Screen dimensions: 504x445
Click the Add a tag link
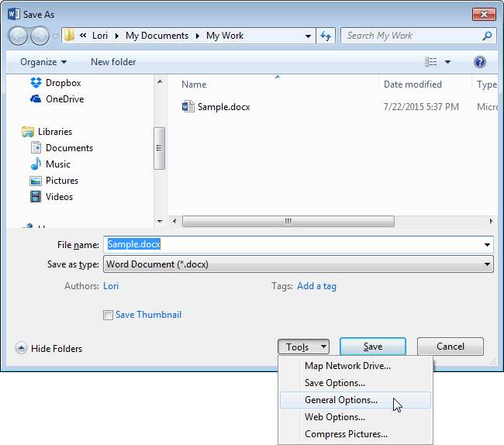[x=316, y=286]
